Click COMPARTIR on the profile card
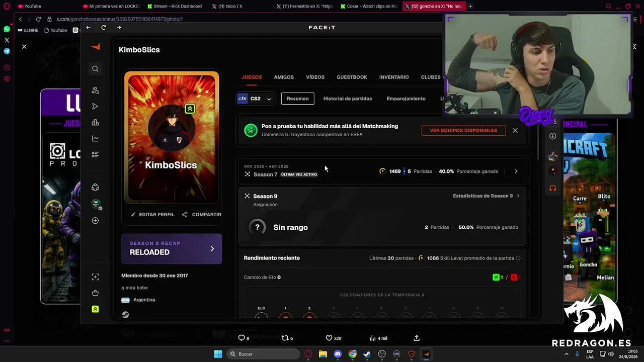This screenshot has height=362, width=644. click(x=201, y=215)
